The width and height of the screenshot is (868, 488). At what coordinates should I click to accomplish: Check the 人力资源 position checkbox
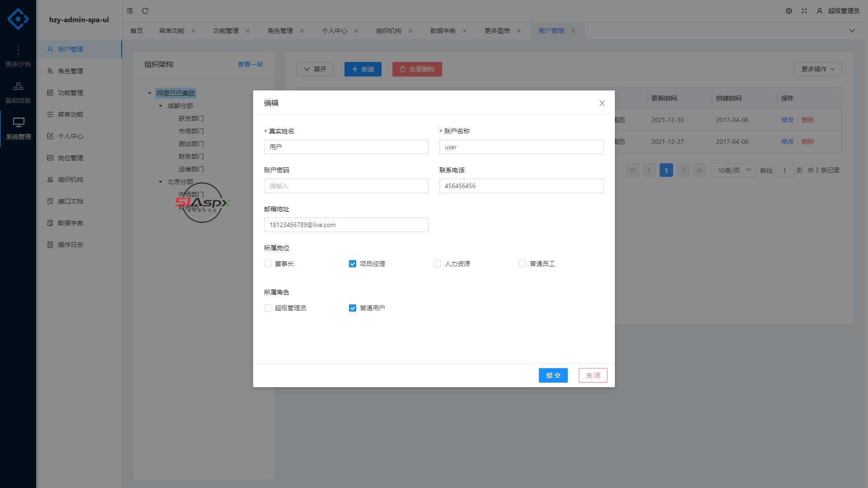tap(438, 264)
